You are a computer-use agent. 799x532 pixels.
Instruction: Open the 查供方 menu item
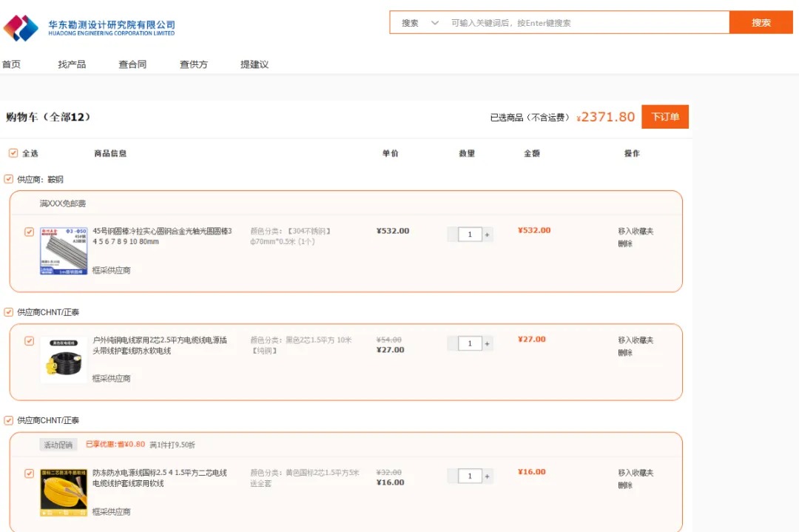[194, 64]
